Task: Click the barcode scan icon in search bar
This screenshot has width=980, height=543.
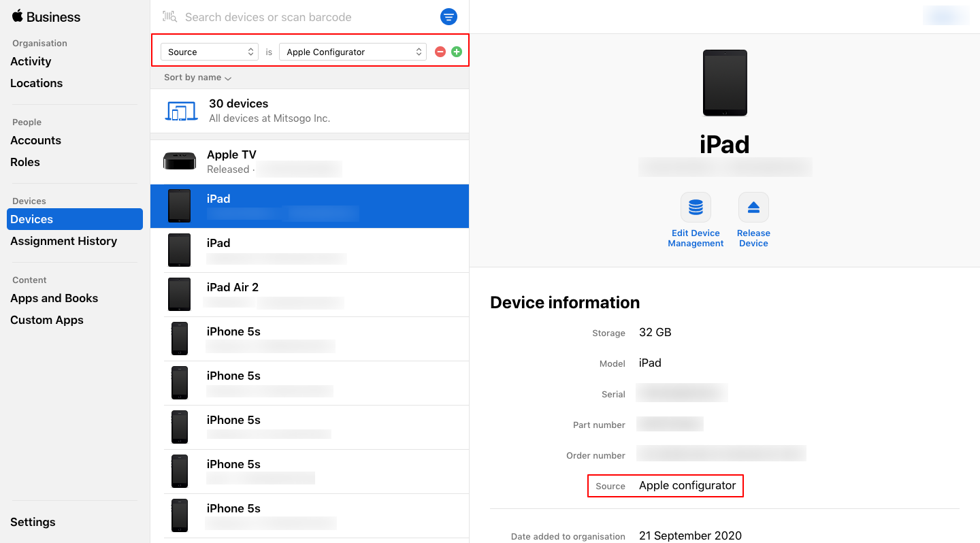Action: click(170, 17)
